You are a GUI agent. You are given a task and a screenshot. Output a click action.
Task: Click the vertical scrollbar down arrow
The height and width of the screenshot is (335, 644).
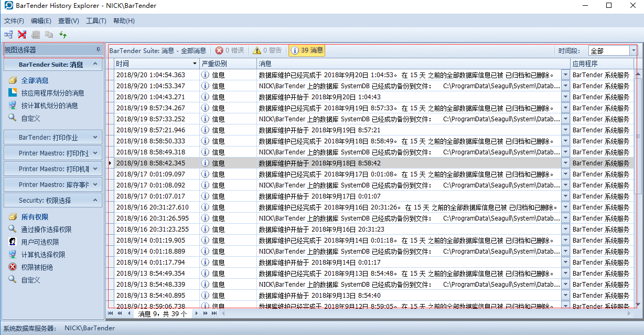pyautogui.click(x=638, y=304)
